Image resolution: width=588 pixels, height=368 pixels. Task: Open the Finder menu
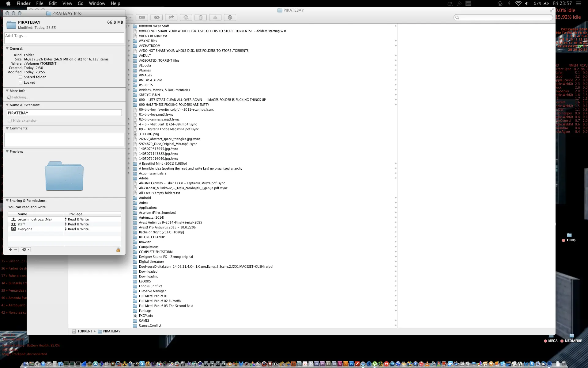click(x=24, y=3)
